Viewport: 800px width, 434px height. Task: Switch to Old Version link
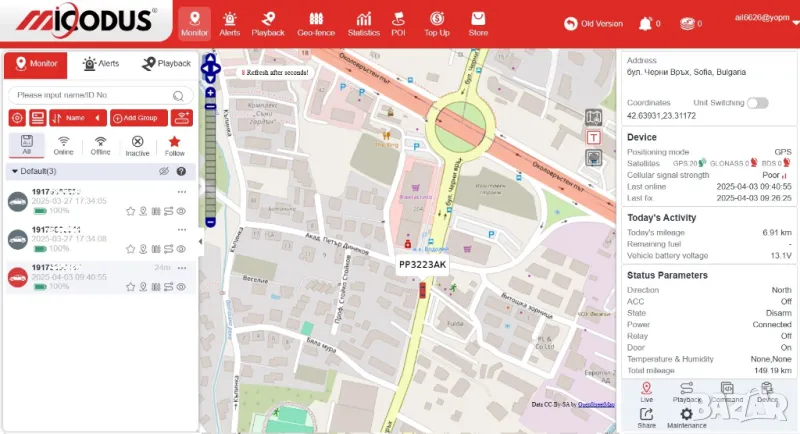click(x=594, y=23)
